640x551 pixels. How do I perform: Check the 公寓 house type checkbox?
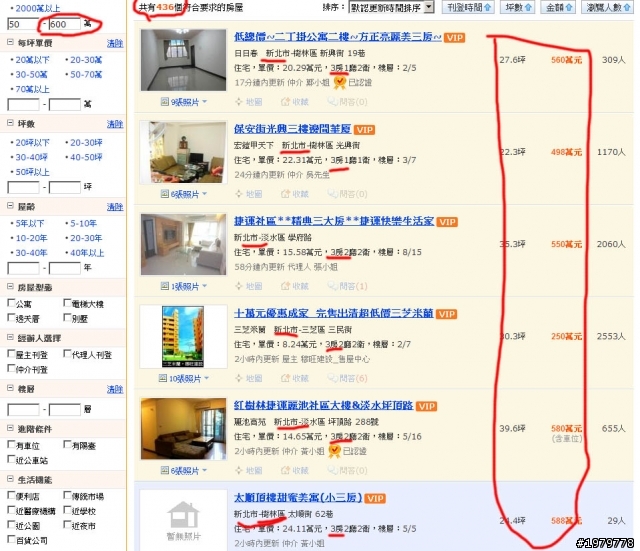(x=11, y=303)
